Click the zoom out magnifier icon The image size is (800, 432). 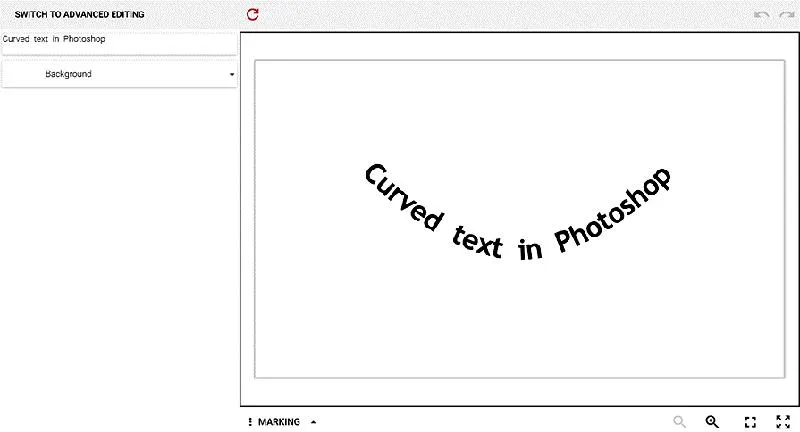click(679, 422)
